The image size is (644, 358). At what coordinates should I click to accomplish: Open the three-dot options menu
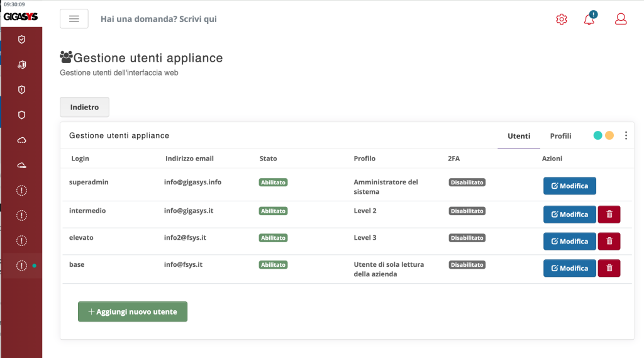[626, 135]
